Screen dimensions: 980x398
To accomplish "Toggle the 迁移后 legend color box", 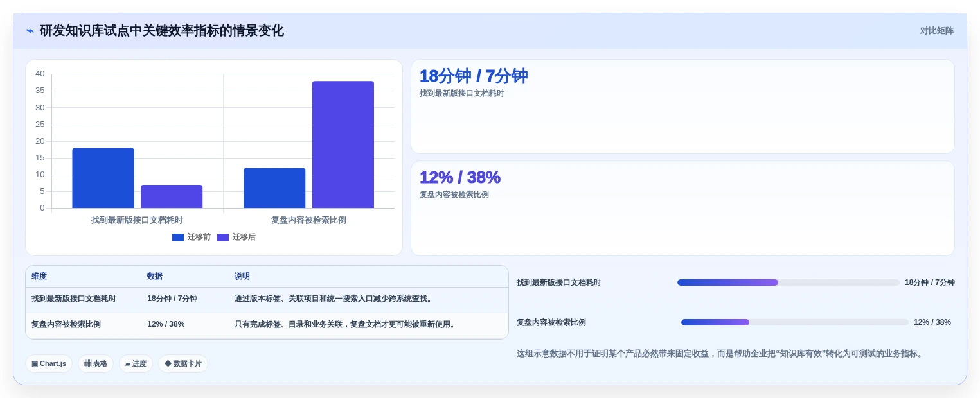I will coord(223,238).
